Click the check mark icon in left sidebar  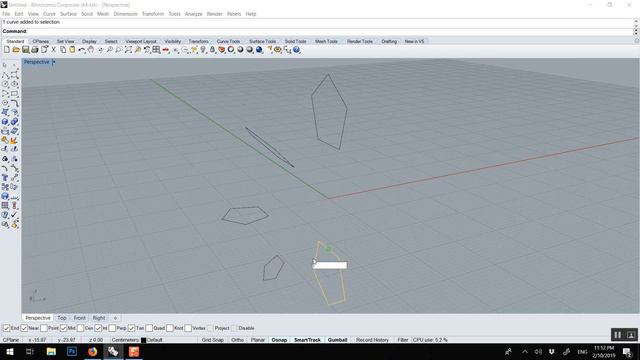tap(15, 215)
